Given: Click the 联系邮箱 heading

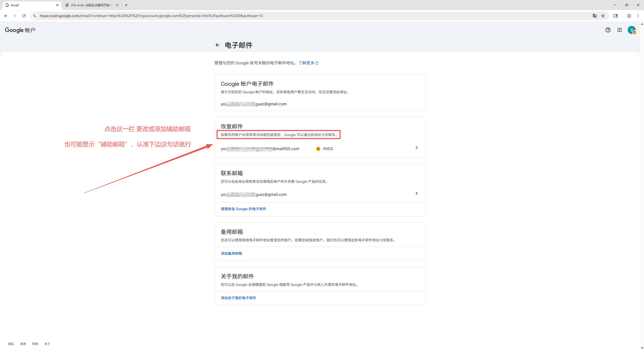Looking at the screenshot, I should pyautogui.click(x=232, y=173).
